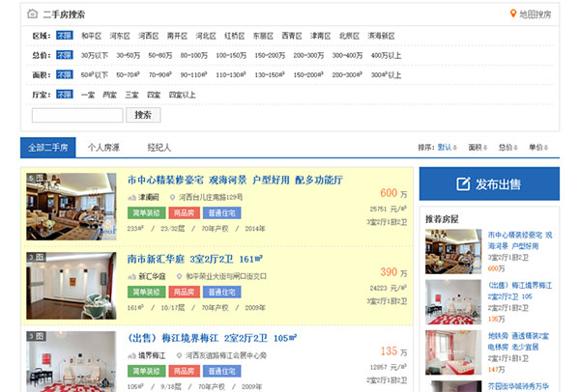Select 不限 in the 区域 filter row
Screen dimensions: 580x392
click(x=65, y=36)
